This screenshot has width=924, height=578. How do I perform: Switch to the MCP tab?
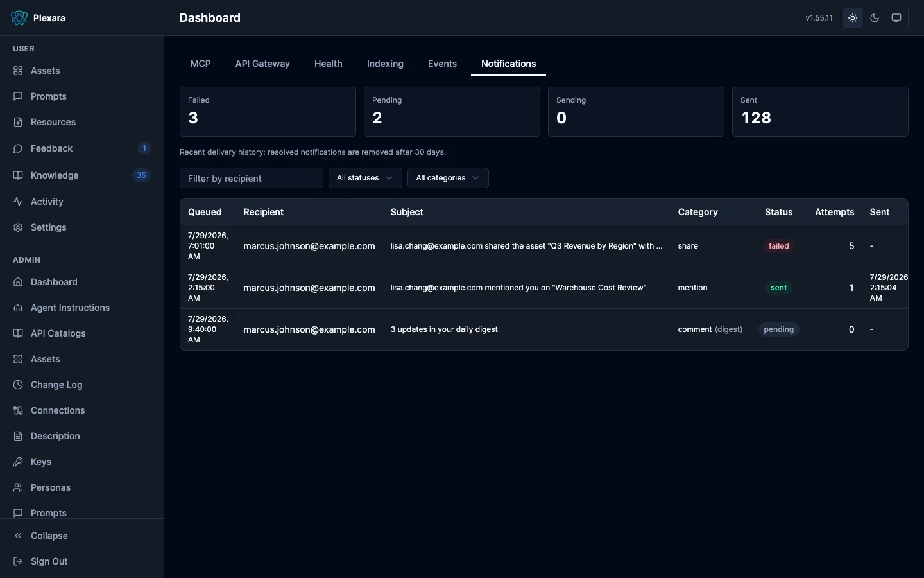pyautogui.click(x=201, y=64)
